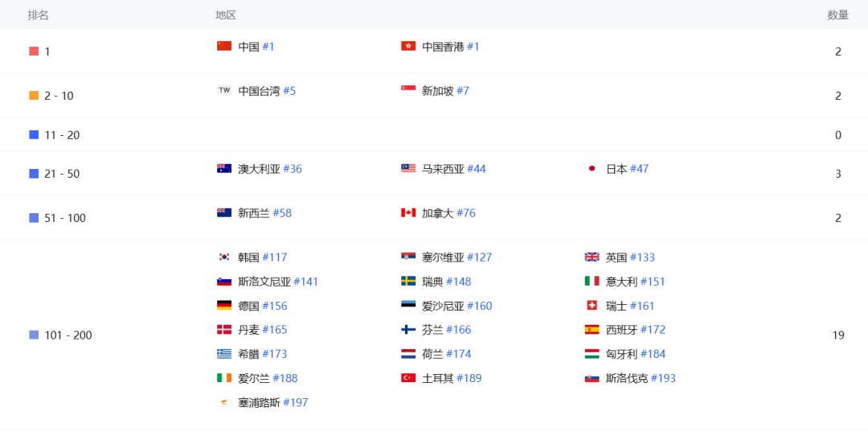Click the 排名 column header
868x432 pixels.
click(39, 15)
